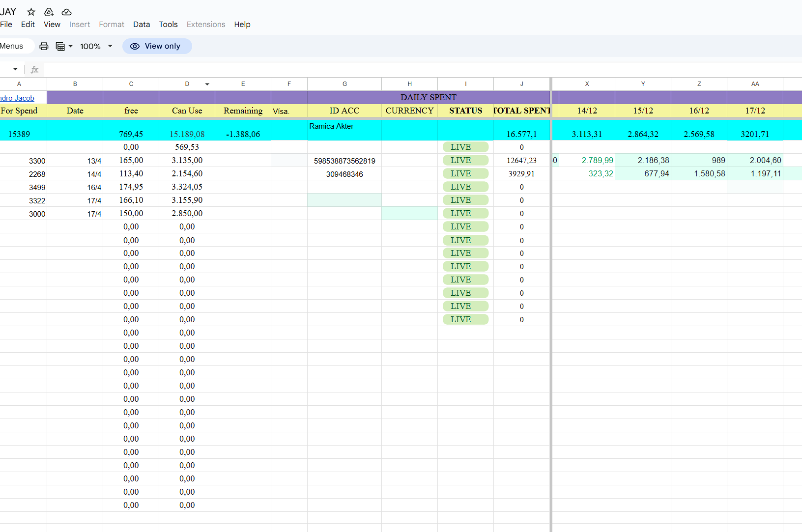Select the ID ACC header cell
Viewport: 802px width, 532px height.
(x=344, y=111)
